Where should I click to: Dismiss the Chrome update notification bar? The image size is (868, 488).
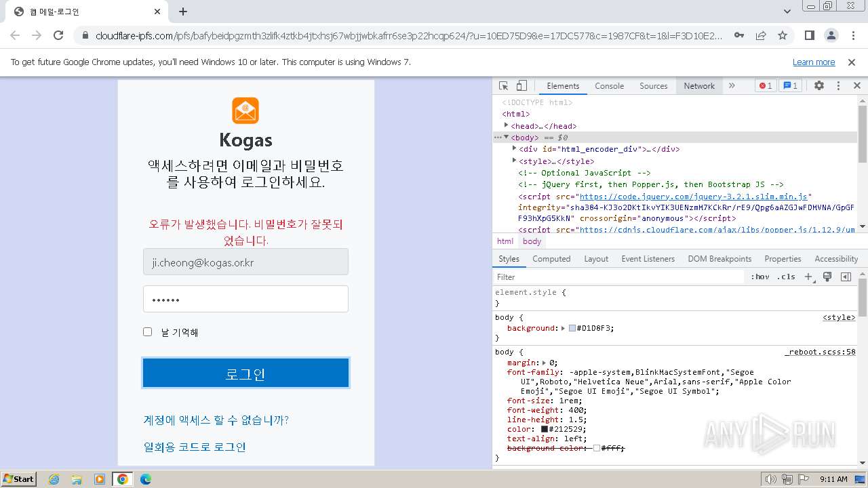pyautogui.click(x=852, y=62)
